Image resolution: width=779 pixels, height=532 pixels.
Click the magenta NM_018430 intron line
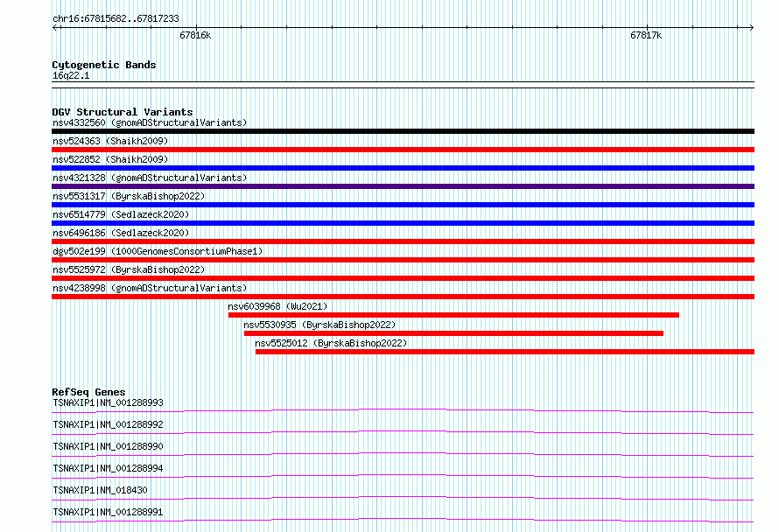(x=403, y=498)
